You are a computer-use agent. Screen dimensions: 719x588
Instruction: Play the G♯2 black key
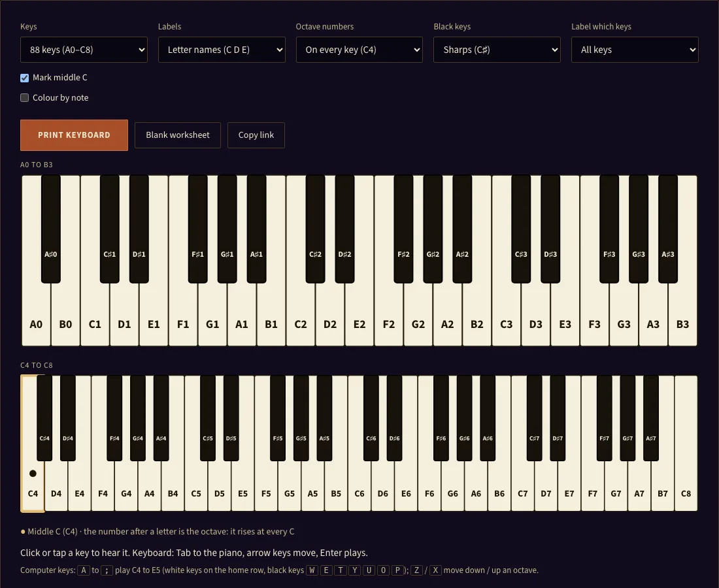point(433,229)
